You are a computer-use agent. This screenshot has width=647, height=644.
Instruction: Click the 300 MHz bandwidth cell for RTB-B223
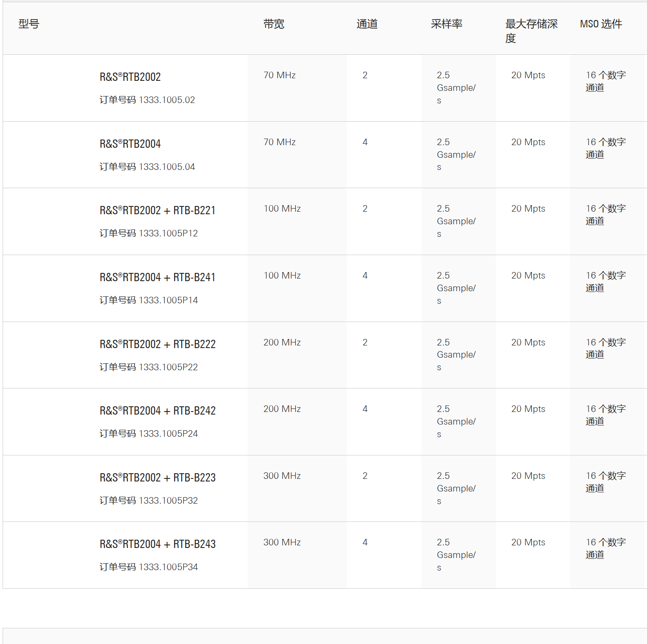click(282, 476)
